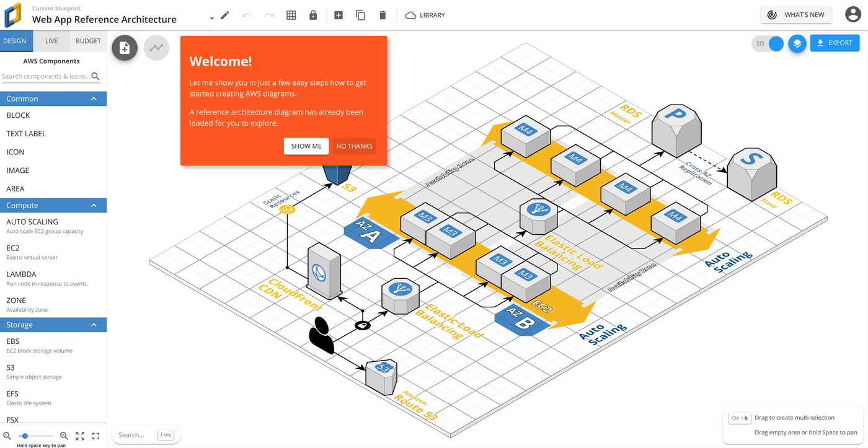Screen dimensions: 868x448
Task: Click the zoom in magnifier icon
Action: (64, 436)
